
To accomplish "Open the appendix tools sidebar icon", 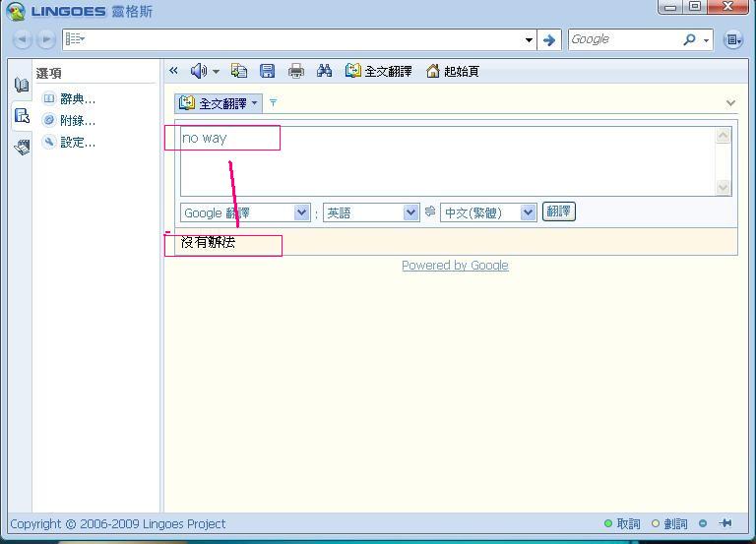I will (22, 147).
